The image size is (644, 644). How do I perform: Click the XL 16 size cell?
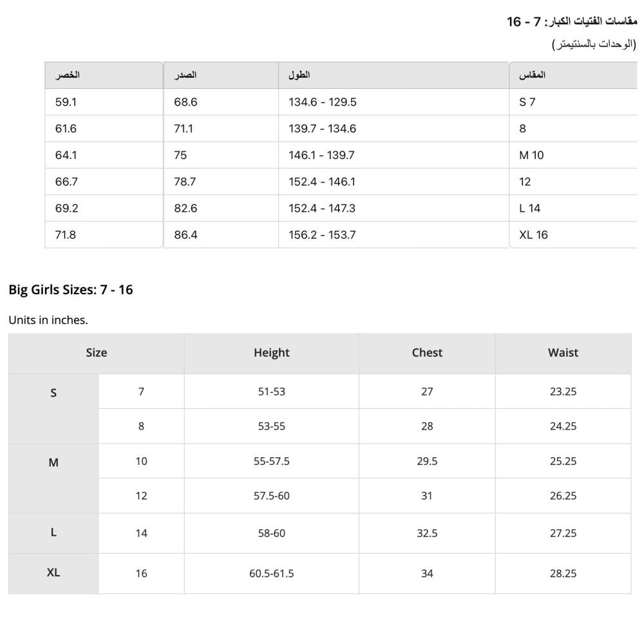click(533, 235)
